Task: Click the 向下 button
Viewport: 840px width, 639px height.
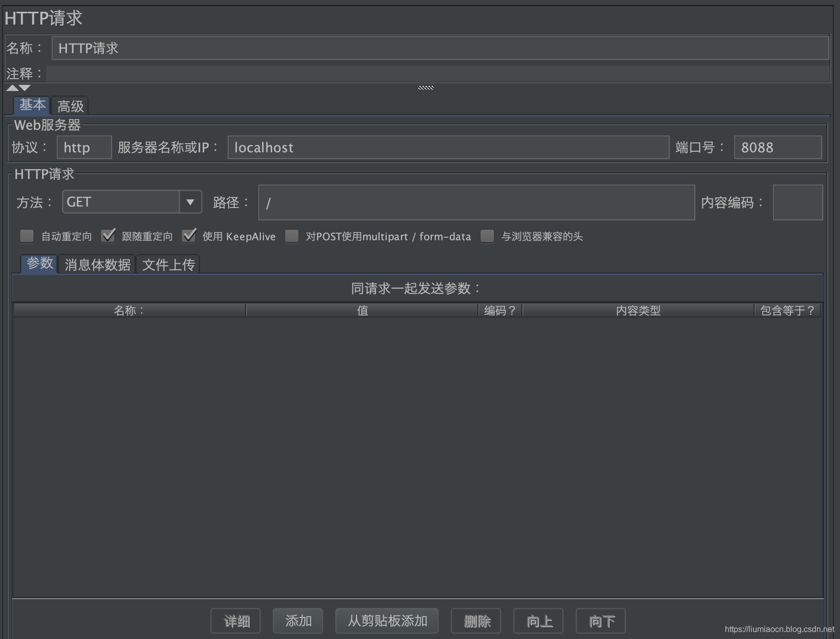Action: coord(601,621)
